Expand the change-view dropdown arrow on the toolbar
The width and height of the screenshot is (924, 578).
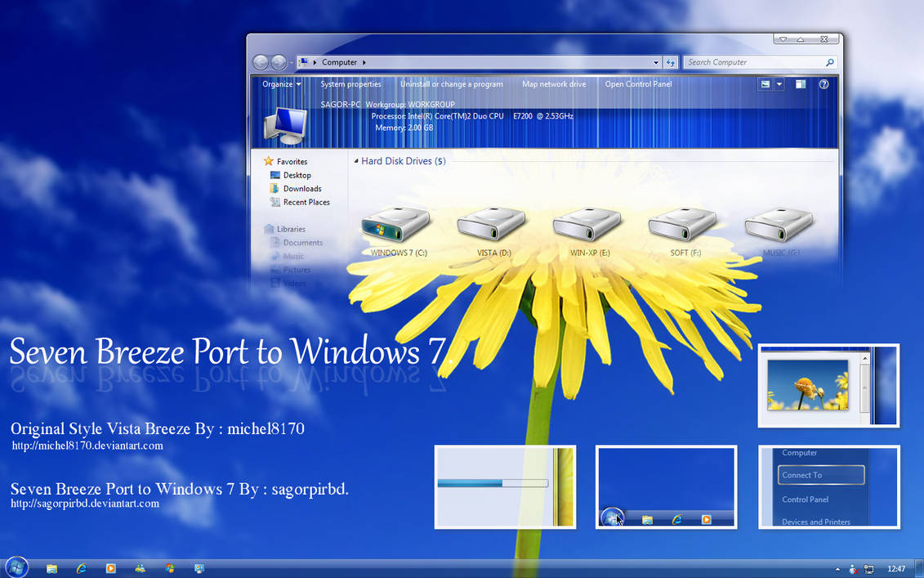778,83
